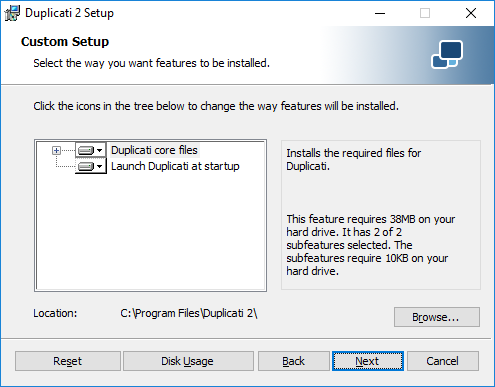Proceed with the Next button
Screen dimensions: 495x387
(368, 361)
